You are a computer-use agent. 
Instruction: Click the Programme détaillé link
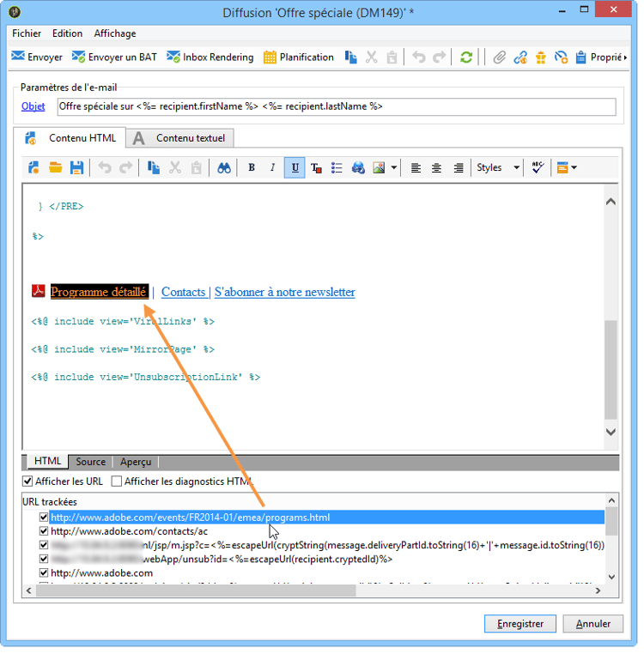[99, 292]
